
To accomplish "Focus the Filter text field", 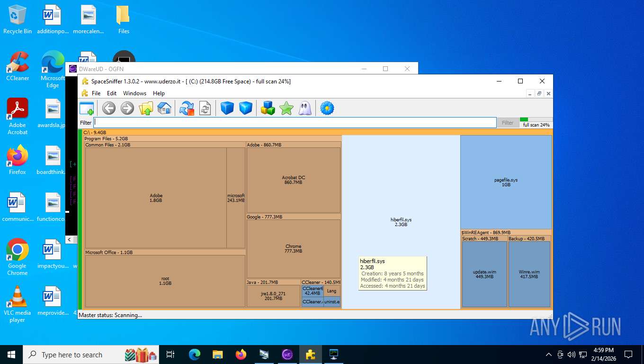I will (x=295, y=123).
